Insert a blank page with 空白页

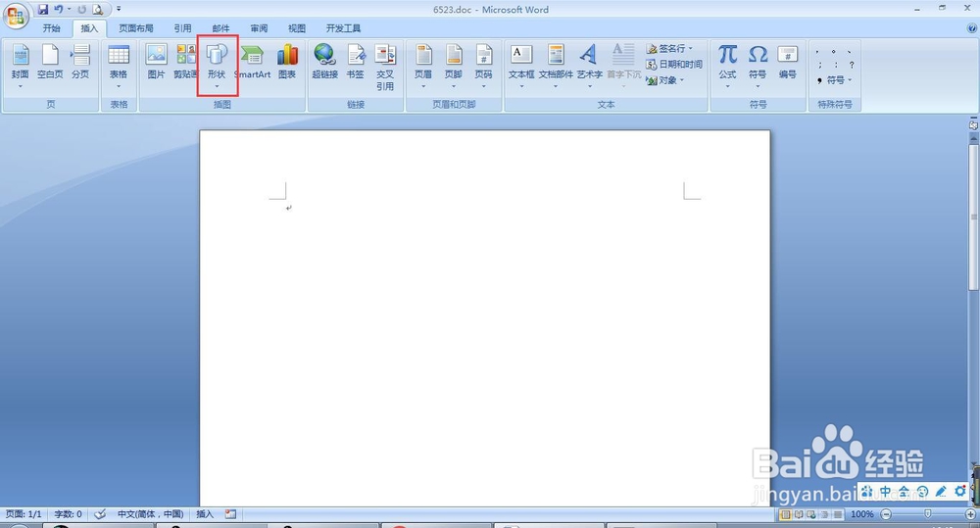pyautogui.click(x=50, y=63)
